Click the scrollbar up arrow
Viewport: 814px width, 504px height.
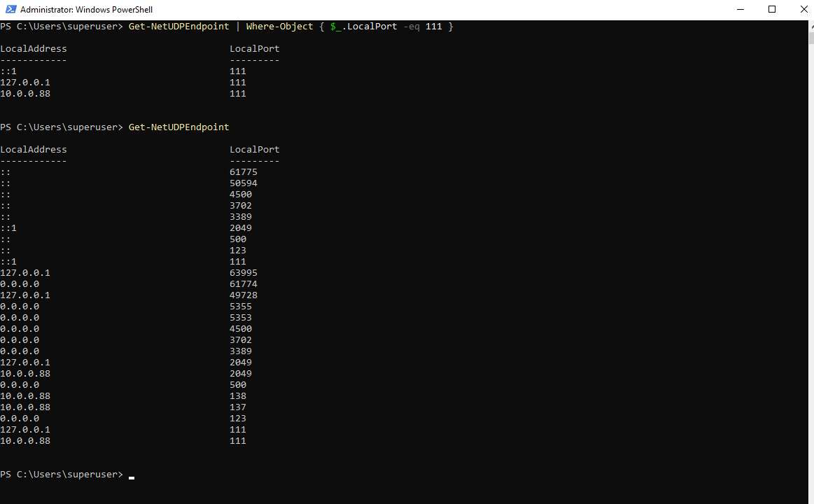811,26
